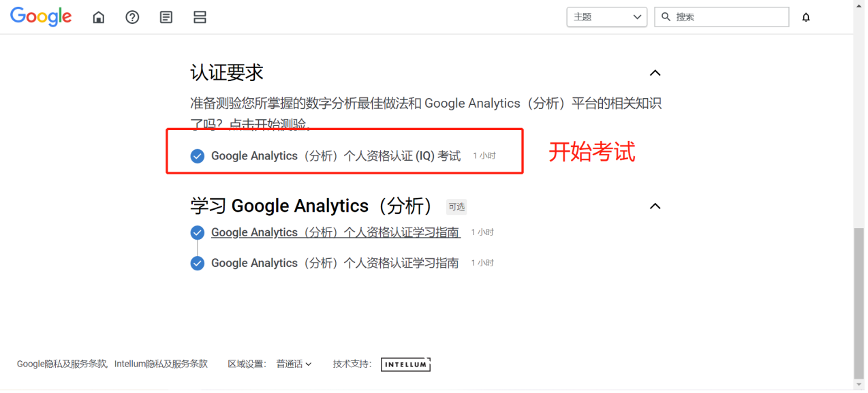
Task: Click the vertical page scrollbar thumb
Action: pos(860,302)
